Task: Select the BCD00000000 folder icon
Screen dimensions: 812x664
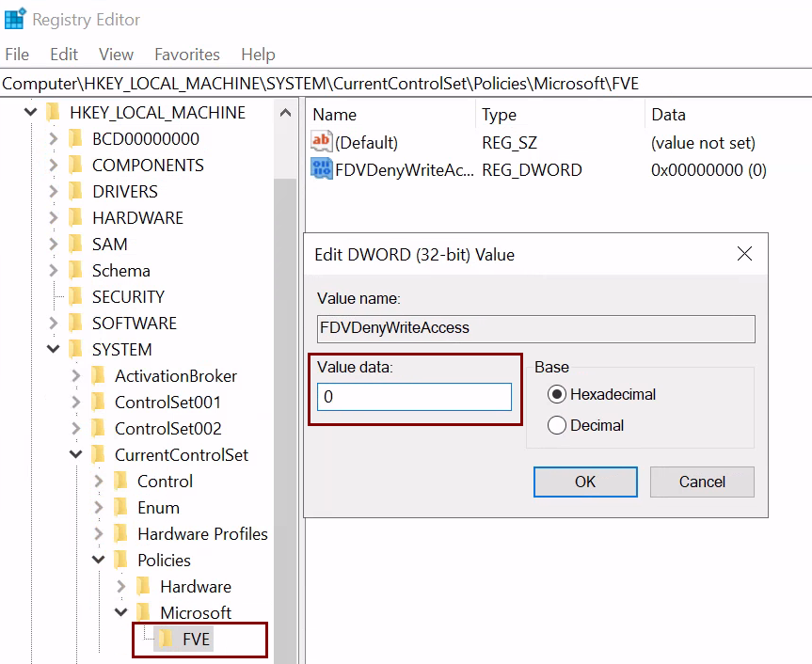Action: click(75, 138)
